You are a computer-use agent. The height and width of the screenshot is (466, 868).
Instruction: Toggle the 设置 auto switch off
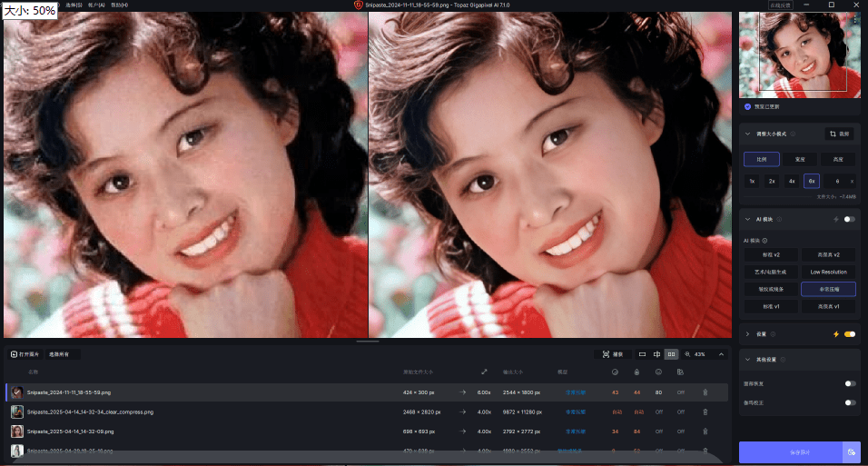coord(850,334)
